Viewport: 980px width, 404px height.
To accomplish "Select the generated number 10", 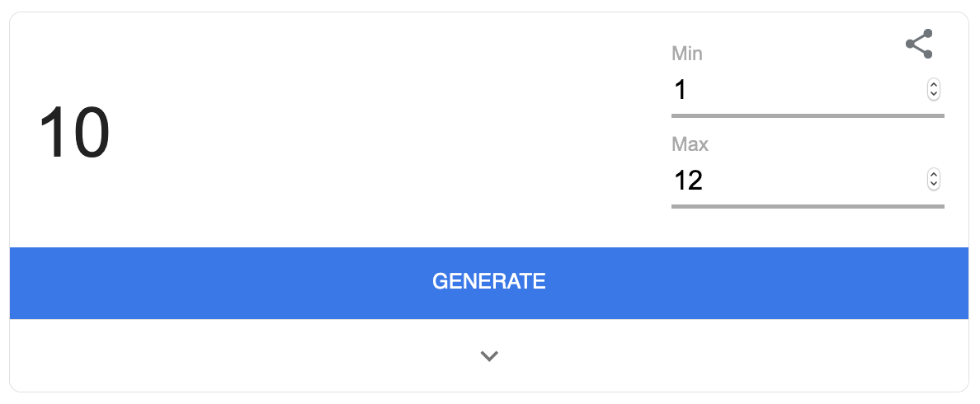I will tap(74, 133).
